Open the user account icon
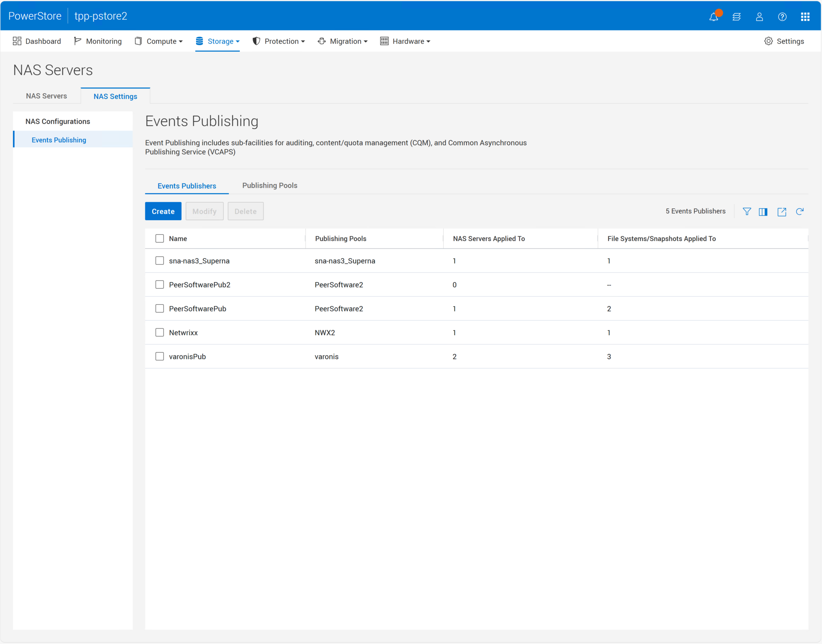 [759, 17]
